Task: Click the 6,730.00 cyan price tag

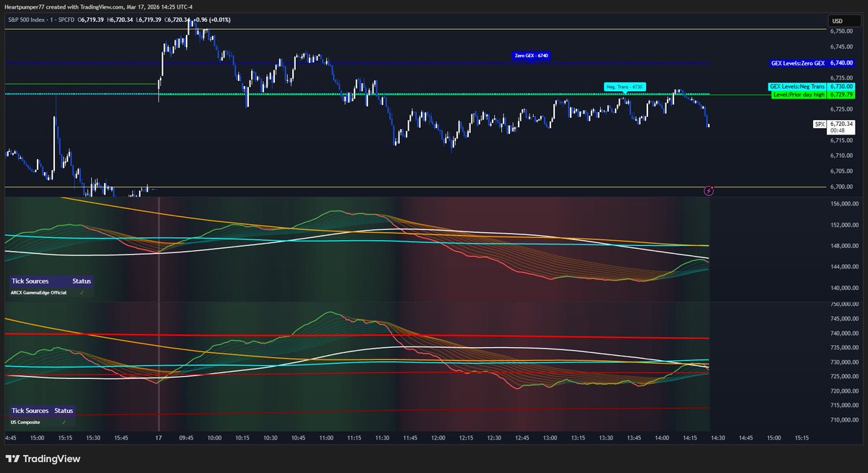Action: pyautogui.click(x=841, y=86)
